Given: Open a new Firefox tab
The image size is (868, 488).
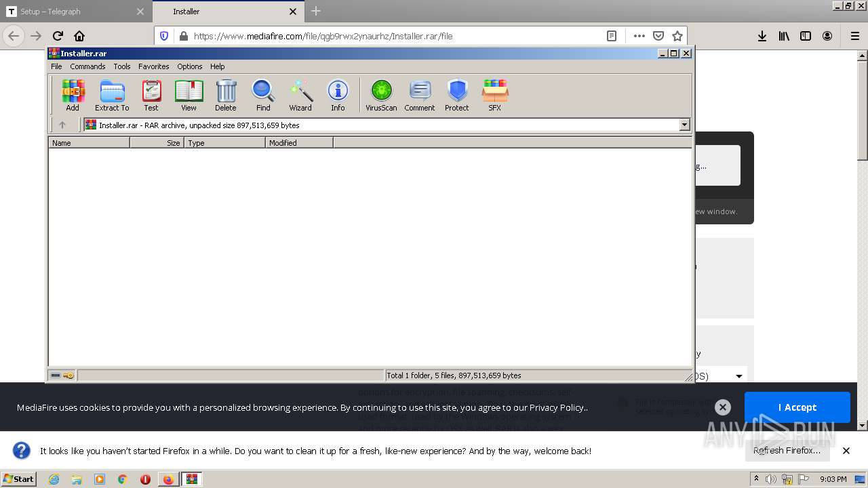Looking at the screenshot, I should pos(316,11).
